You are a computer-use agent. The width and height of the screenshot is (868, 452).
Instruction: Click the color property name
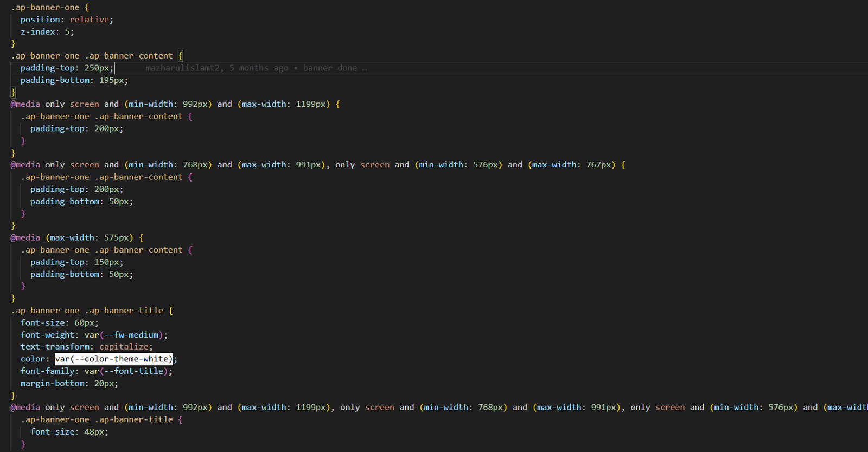[33, 359]
